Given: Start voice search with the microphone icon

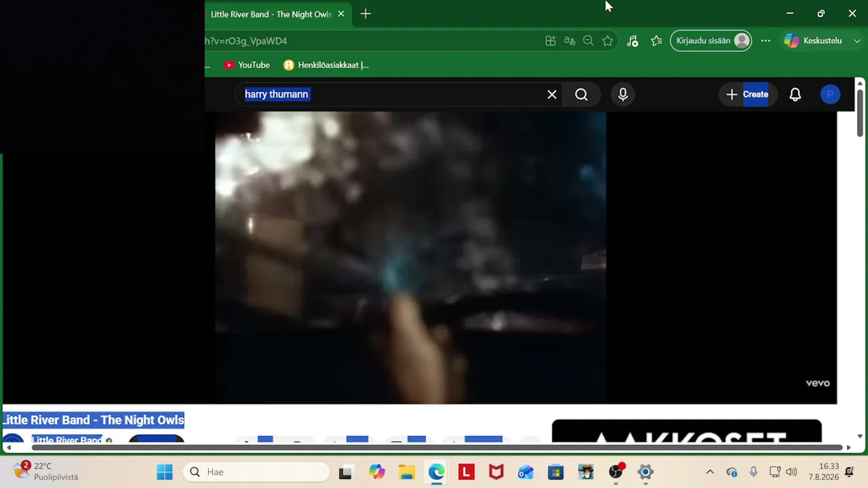Looking at the screenshot, I should pyautogui.click(x=623, y=94).
